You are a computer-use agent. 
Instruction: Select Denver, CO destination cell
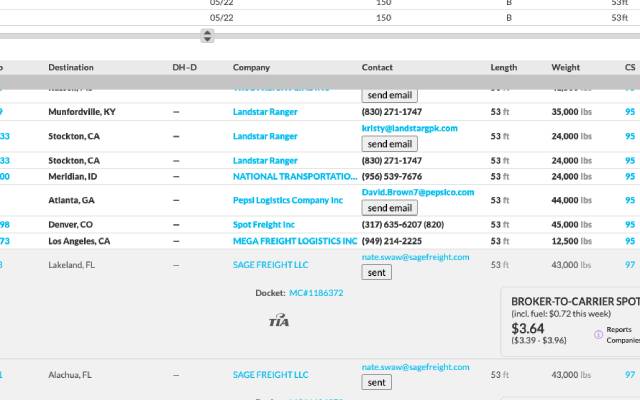pos(70,224)
